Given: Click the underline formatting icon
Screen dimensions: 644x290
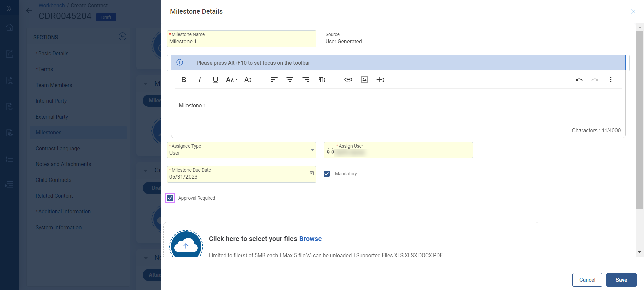Looking at the screenshot, I should pyautogui.click(x=215, y=80).
